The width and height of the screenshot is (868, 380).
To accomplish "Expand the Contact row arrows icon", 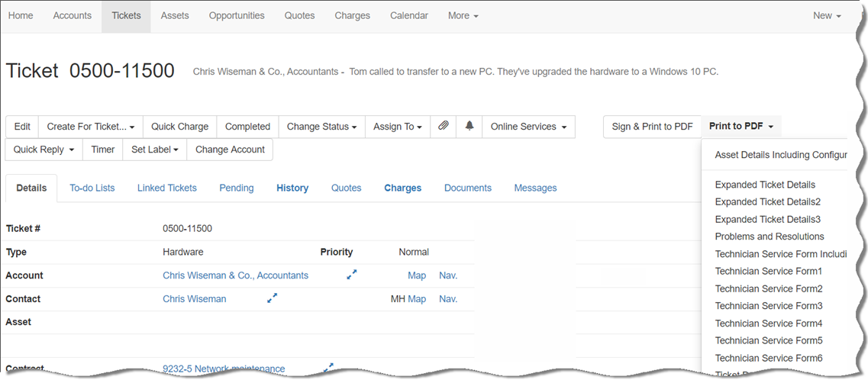I will click(272, 298).
